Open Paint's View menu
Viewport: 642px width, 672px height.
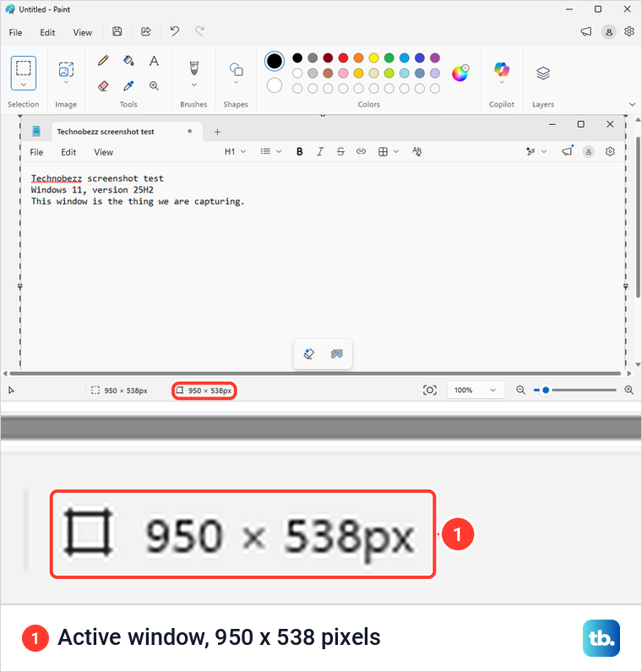point(82,33)
